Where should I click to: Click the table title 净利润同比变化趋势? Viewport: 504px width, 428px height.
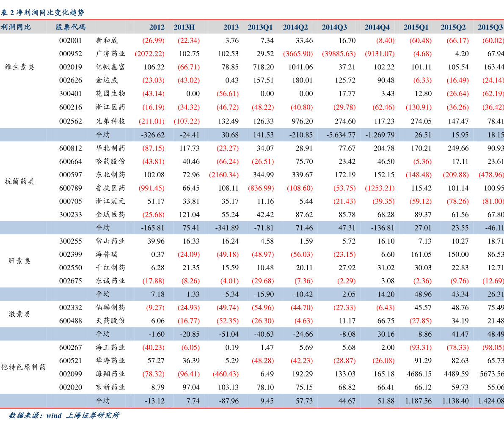tap(50, 13)
